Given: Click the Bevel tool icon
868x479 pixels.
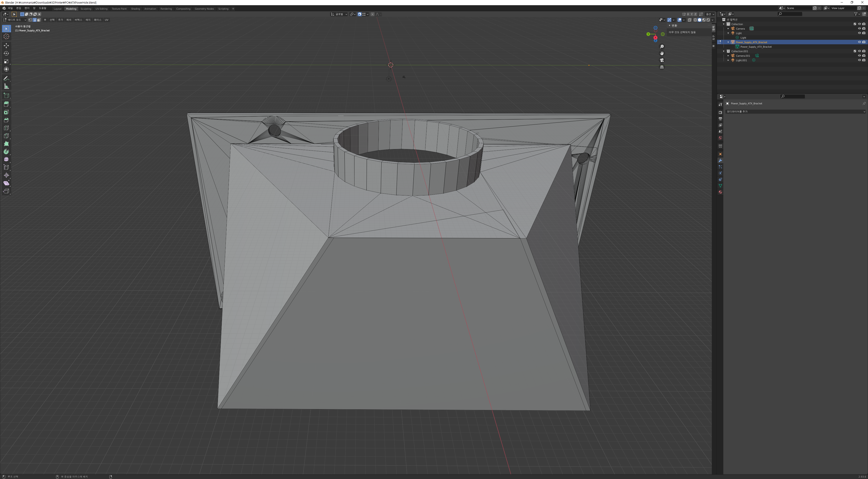Looking at the screenshot, I should 6,120.
